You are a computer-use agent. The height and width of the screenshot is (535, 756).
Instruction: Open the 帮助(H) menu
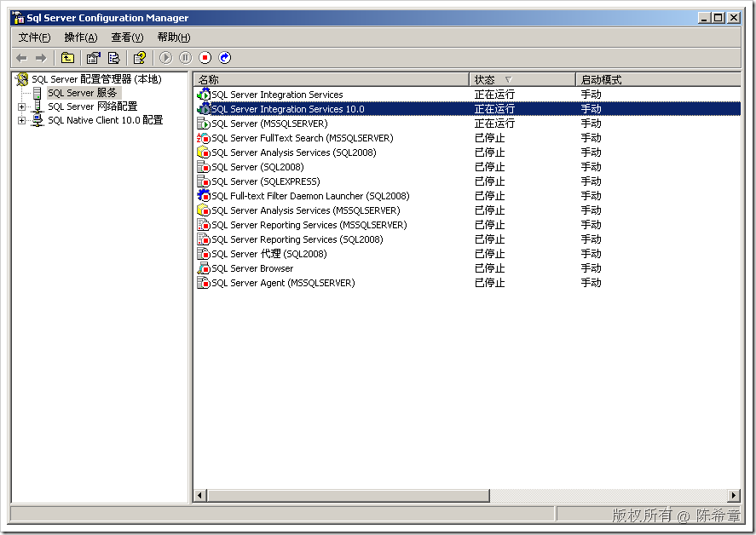point(174,37)
